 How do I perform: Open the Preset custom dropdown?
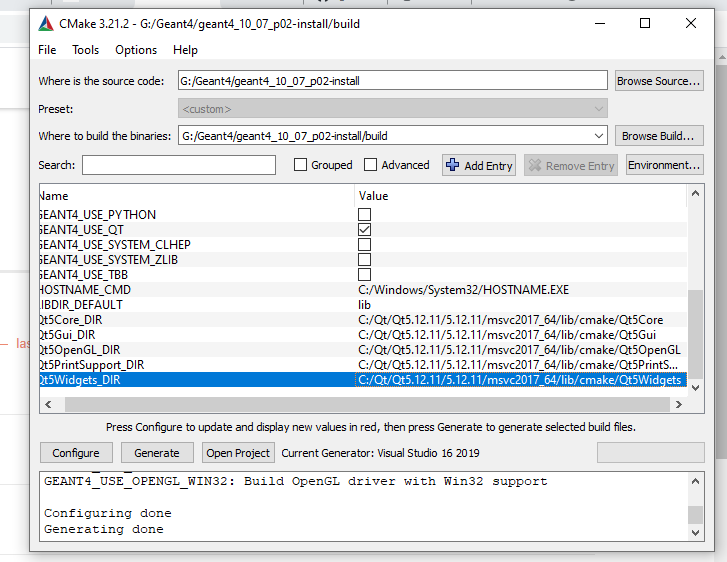point(392,109)
